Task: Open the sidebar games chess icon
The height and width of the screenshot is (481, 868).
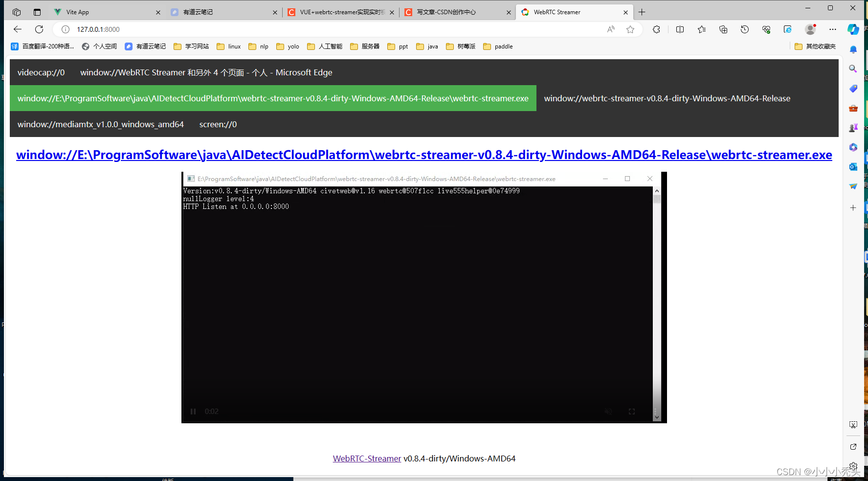Action: coord(853,128)
